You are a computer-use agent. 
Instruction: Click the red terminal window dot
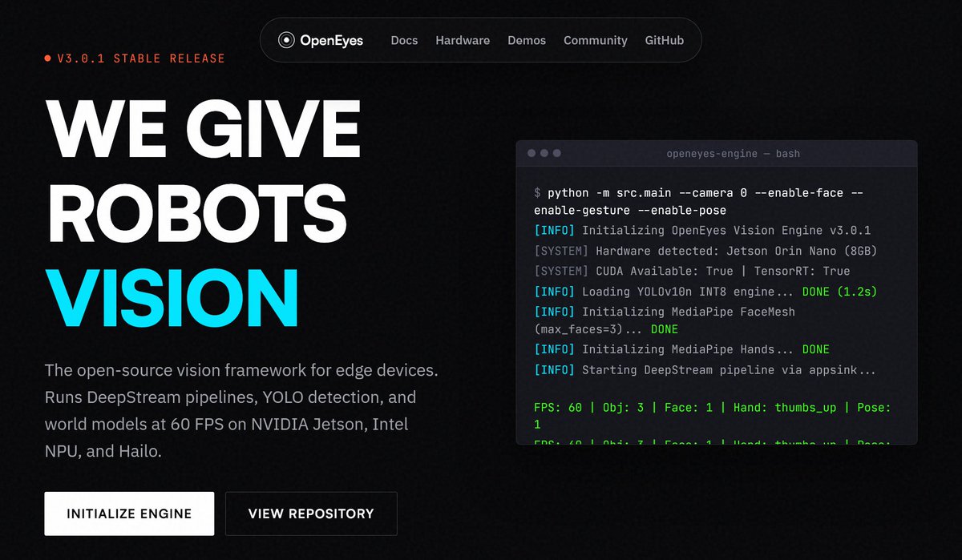point(532,153)
